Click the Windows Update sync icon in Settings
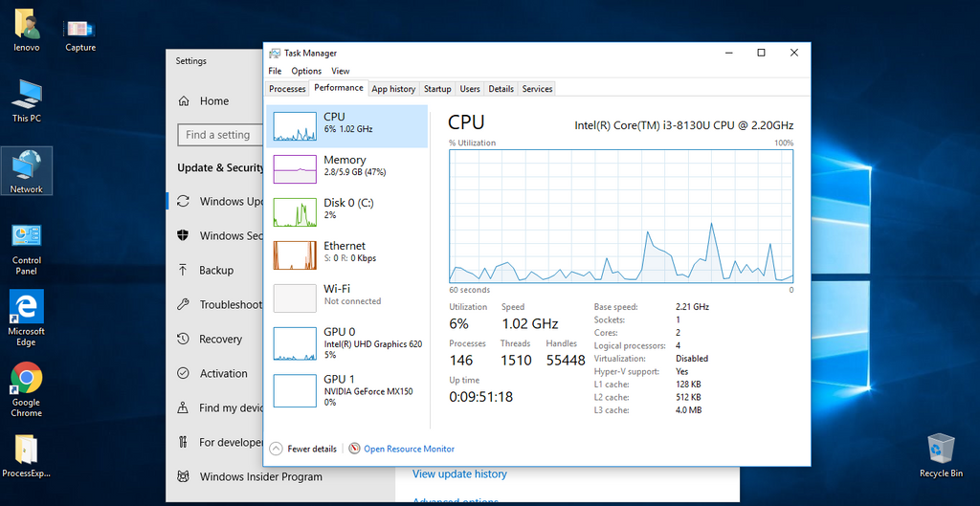The height and width of the screenshot is (506, 980). click(x=183, y=201)
